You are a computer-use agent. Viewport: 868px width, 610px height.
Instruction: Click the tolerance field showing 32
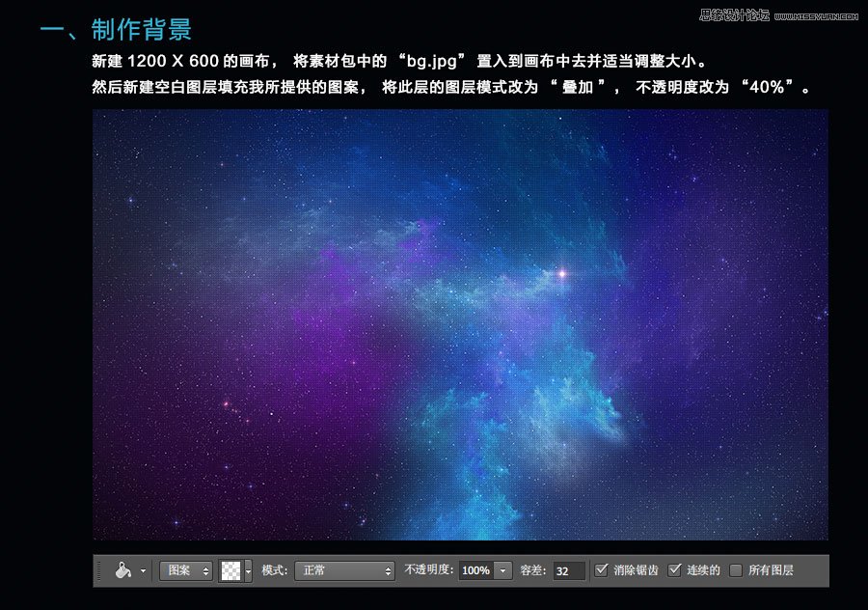coord(568,570)
